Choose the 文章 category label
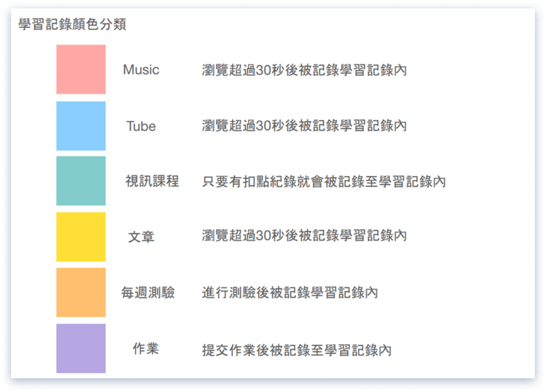This screenshot has height=392, width=546. coord(141,237)
